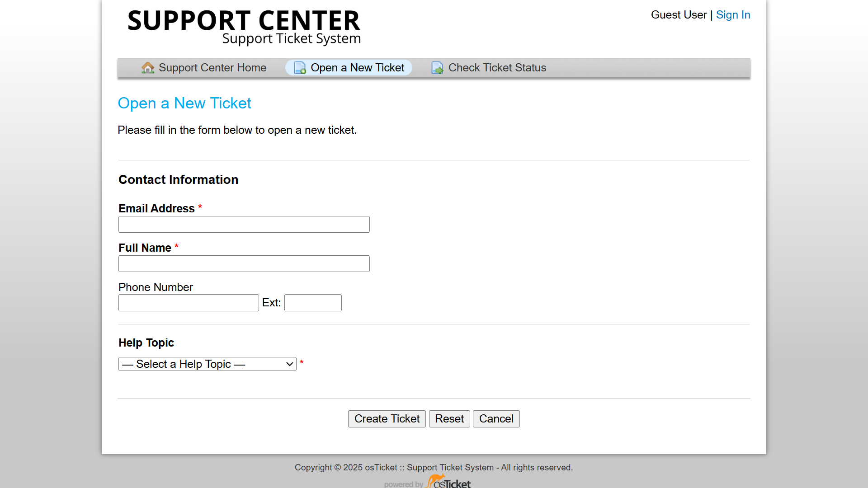Click into the Phone Number field
The image size is (868, 488).
point(189,303)
